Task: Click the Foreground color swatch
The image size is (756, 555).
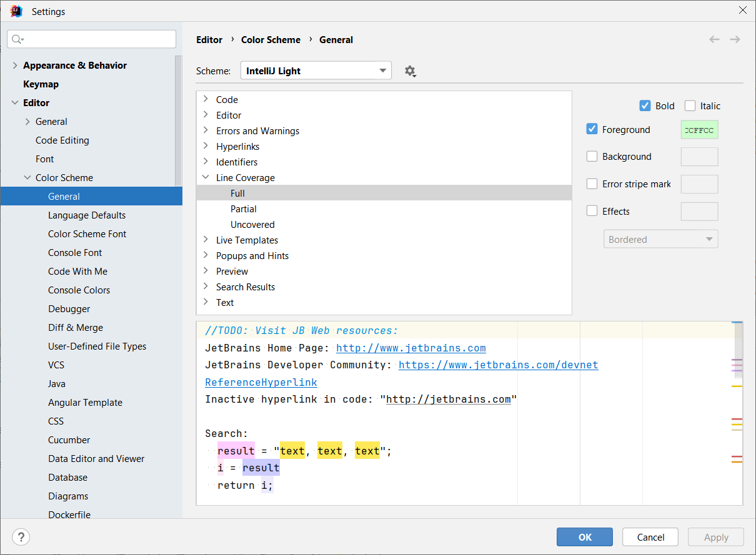Action: (x=699, y=130)
